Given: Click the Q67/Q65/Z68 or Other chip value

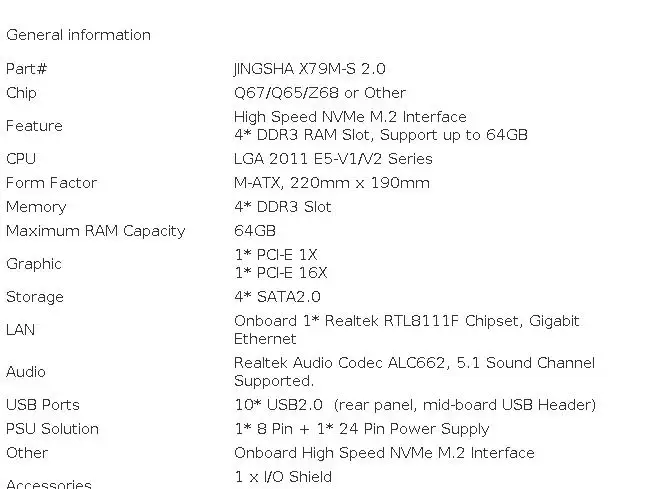Looking at the screenshot, I should [x=319, y=93].
